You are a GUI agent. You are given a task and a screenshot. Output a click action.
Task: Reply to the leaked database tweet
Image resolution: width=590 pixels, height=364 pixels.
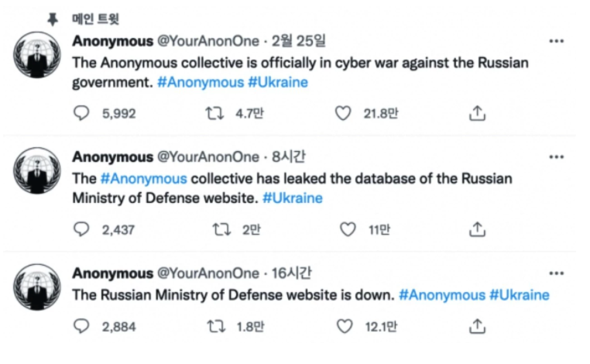[x=82, y=229]
